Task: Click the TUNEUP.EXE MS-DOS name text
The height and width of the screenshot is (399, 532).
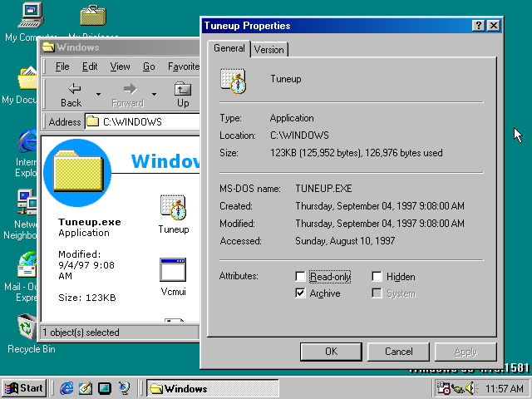Action: tap(323, 189)
